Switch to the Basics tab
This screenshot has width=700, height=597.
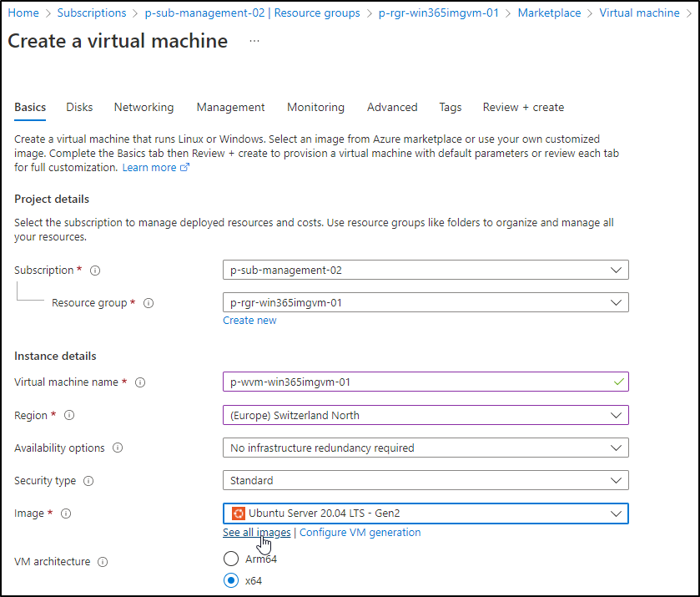(x=30, y=107)
